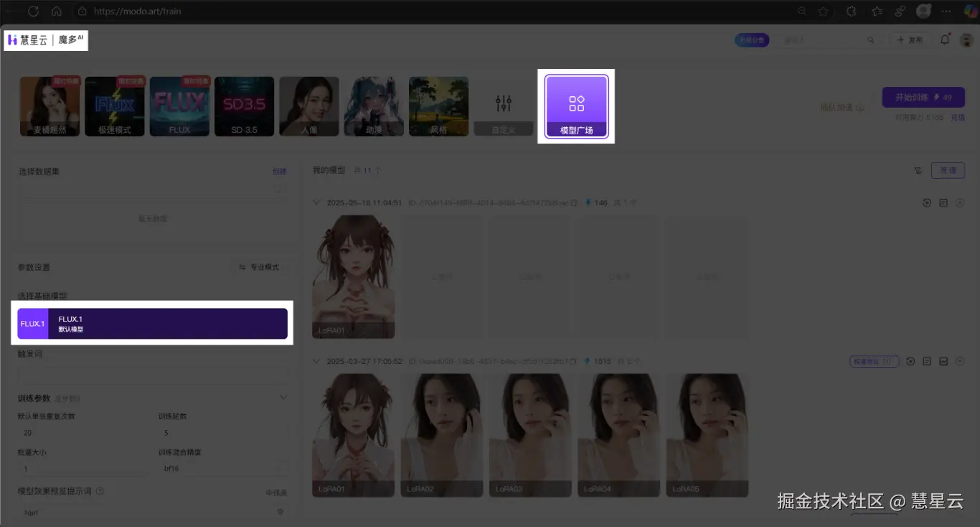Toggle the 专业模式 professional mode switch
980x527 pixels.
tap(260, 266)
